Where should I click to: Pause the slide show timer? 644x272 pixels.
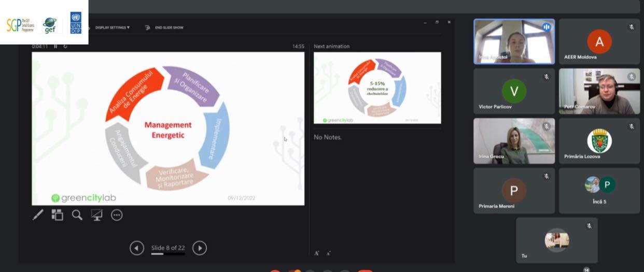[56, 46]
